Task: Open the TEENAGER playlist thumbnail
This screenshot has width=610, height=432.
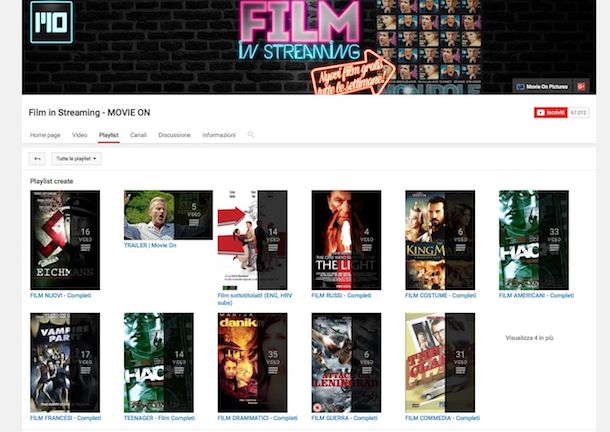Action: 159,362
